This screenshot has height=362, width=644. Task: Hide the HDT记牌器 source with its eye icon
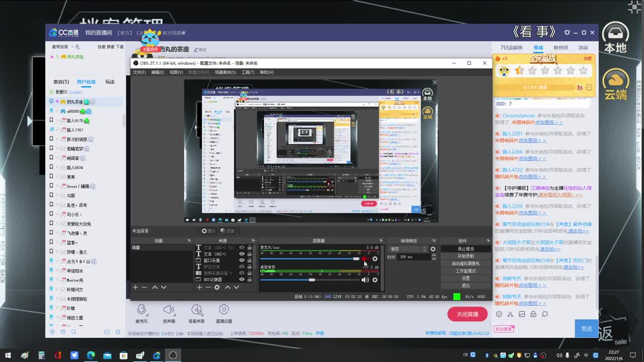pos(242,280)
